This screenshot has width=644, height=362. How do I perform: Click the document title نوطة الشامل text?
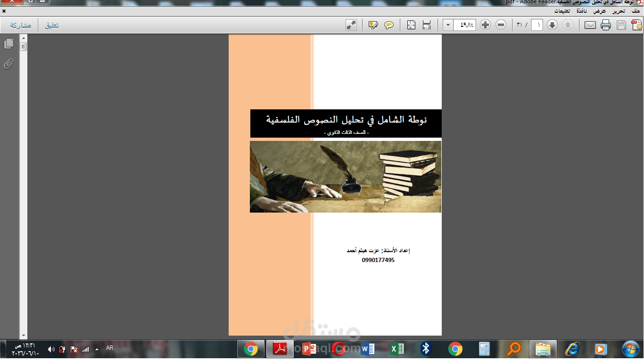[346, 120]
